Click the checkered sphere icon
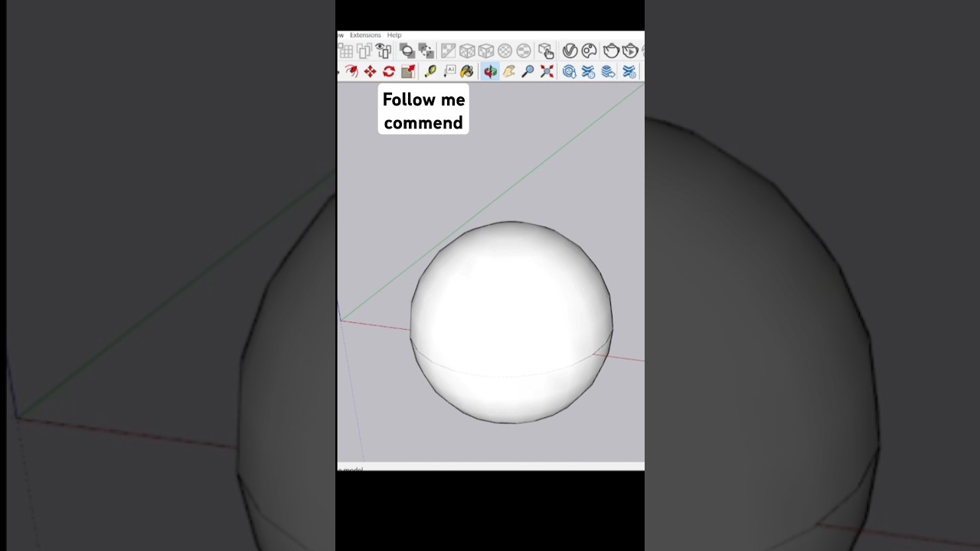The width and height of the screenshot is (980, 551). [505, 51]
